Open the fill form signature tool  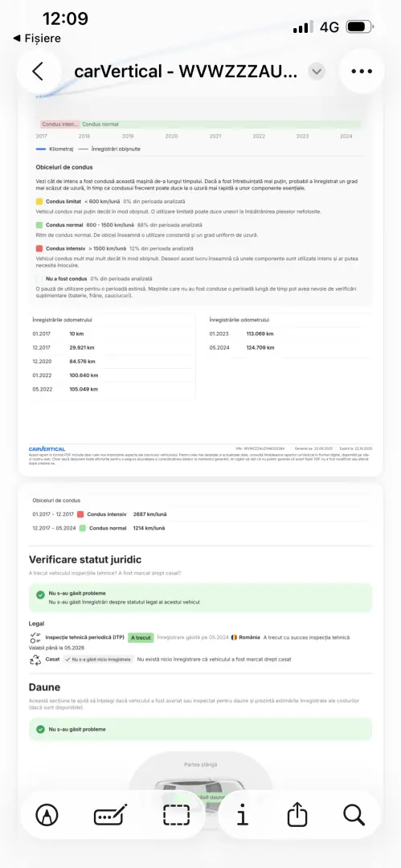pyautogui.click(x=111, y=815)
